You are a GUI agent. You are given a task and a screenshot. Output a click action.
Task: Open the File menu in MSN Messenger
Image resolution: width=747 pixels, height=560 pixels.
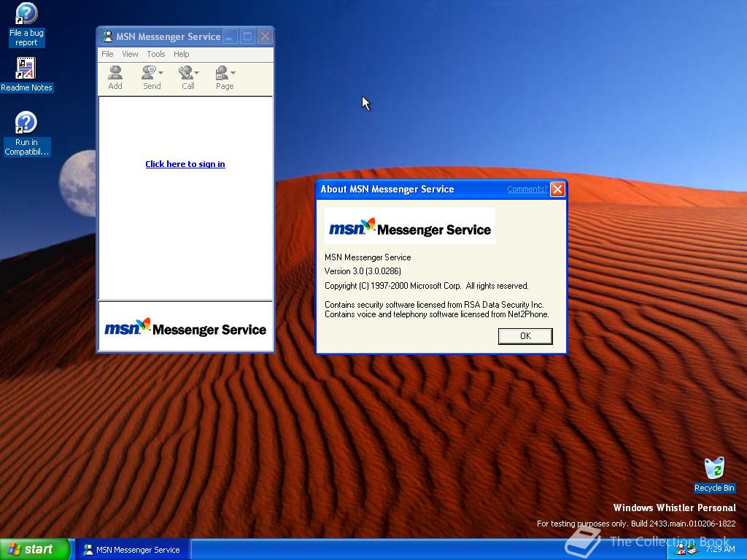tap(107, 54)
